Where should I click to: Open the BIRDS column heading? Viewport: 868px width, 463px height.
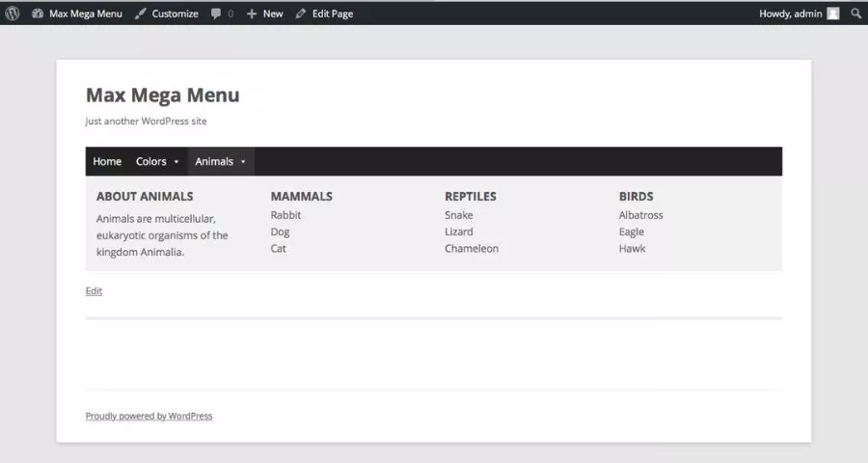pos(637,196)
